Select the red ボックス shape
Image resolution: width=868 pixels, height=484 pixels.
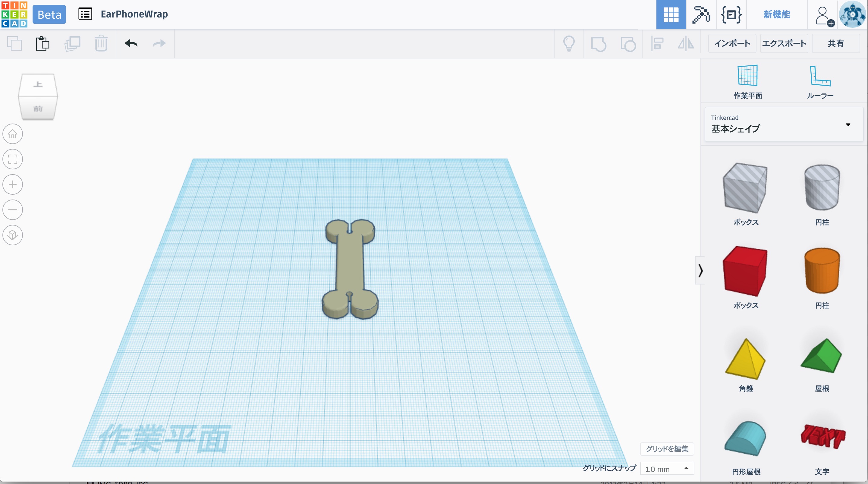pyautogui.click(x=745, y=271)
